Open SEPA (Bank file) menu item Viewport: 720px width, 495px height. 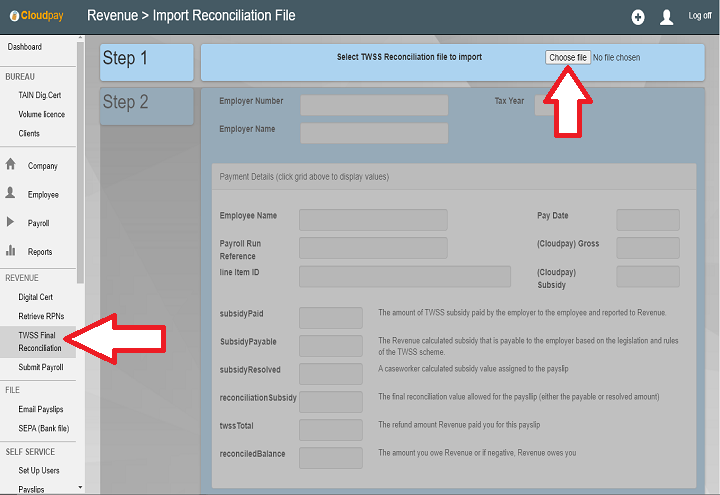pos(43,428)
